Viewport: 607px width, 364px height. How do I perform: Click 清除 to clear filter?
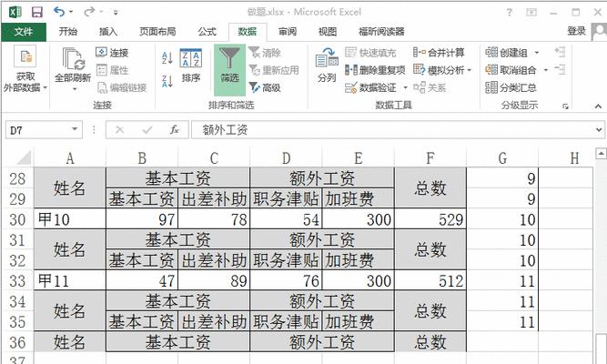(x=265, y=53)
